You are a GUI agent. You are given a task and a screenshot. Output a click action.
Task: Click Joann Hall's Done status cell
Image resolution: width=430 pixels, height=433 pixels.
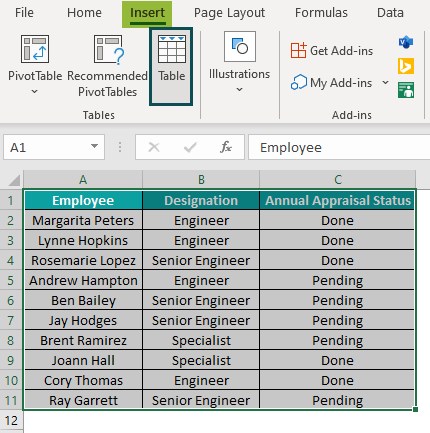tap(337, 360)
